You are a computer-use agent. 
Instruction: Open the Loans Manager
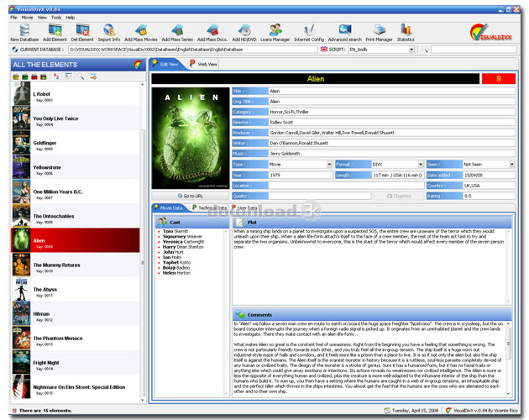coord(275,33)
